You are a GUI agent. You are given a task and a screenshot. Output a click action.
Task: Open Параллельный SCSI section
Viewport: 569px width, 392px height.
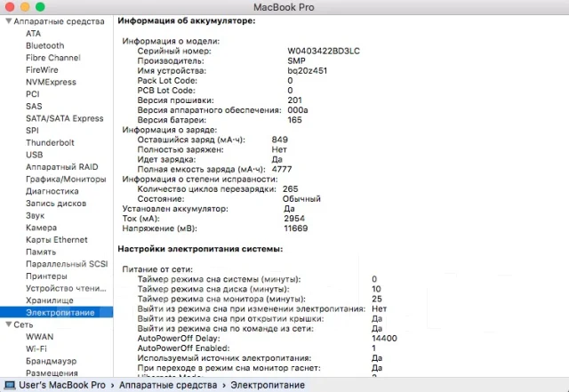(x=67, y=264)
